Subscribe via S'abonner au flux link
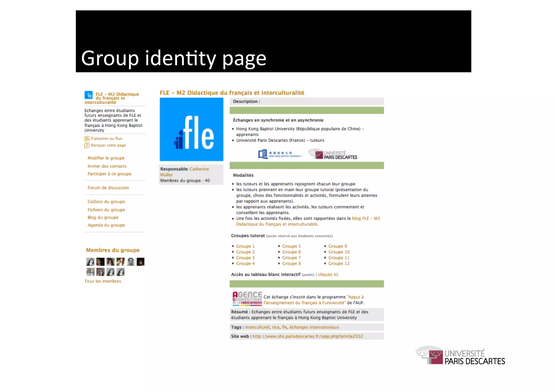 [x=107, y=138]
